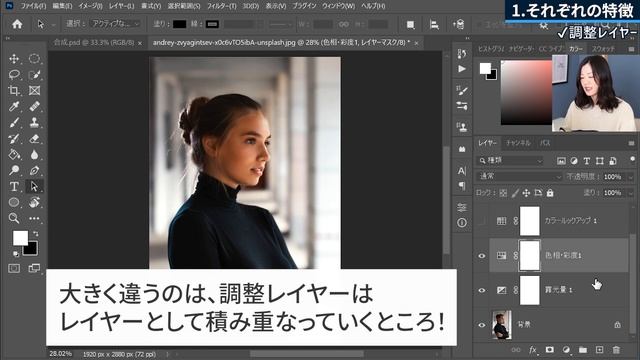Toggle lock all padlock icon
The height and width of the screenshot is (360, 640).
[550, 193]
